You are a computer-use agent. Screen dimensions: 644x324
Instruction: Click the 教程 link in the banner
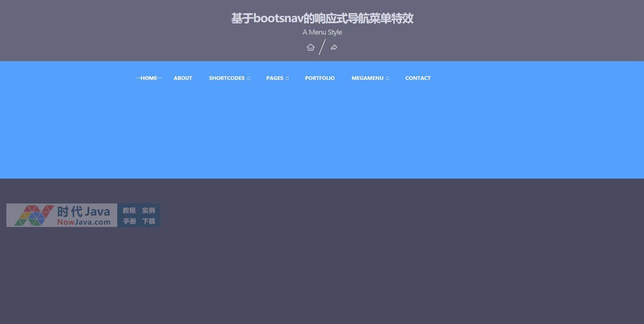pos(129,210)
